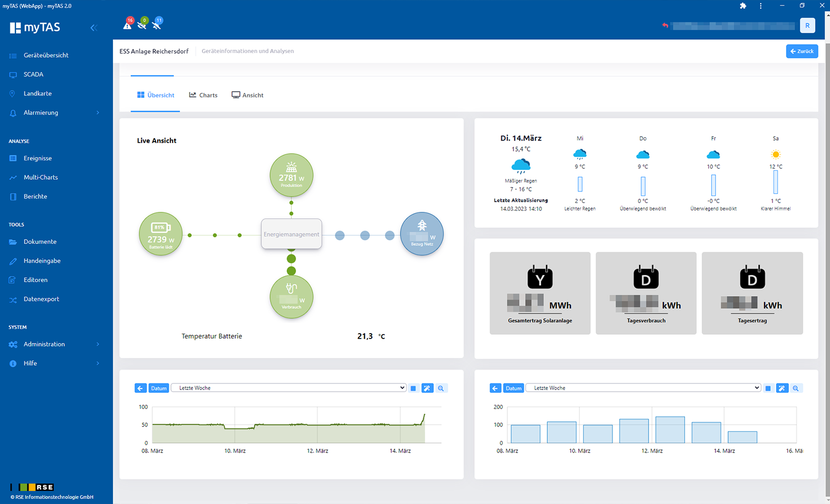
Task: Click the red alarm warning icon
Action: [128, 25]
